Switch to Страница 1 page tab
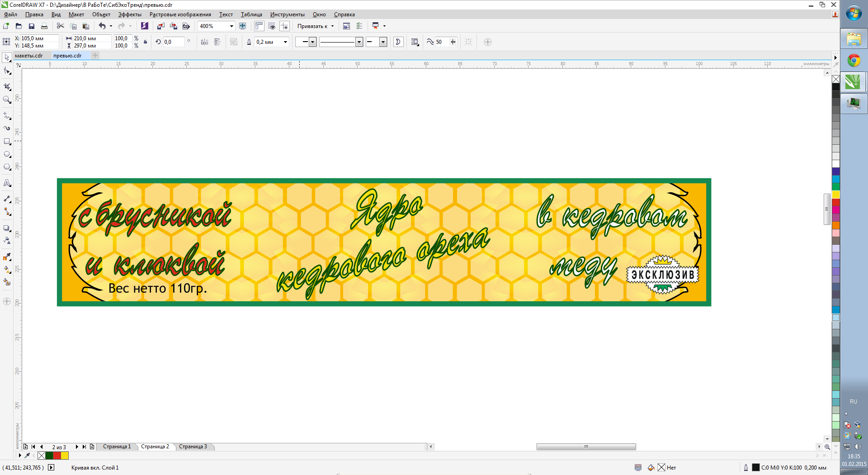Viewport: 868px width, 475px height. click(117, 446)
